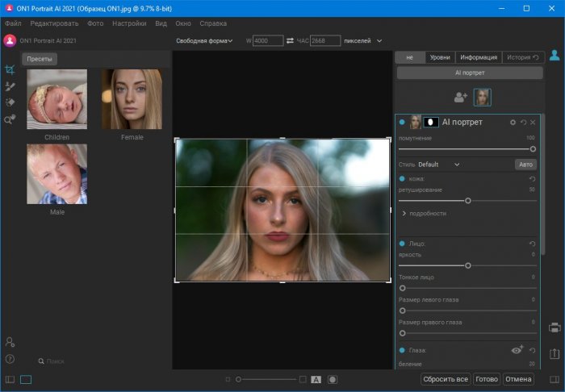Image resolution: width=565 pixels, height=392 pixels.
Task: Toggle the кожа (skin) section on/off
Action: 402,178
